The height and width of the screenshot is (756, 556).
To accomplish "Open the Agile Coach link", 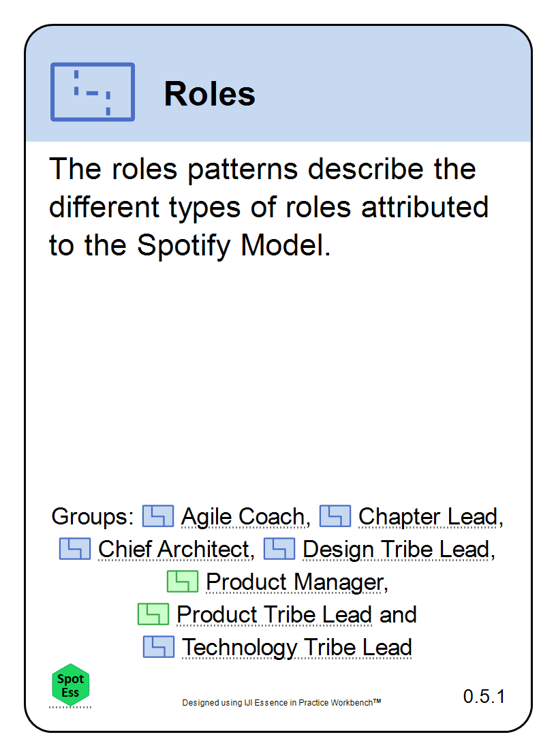I will click(x=243, y=517).
